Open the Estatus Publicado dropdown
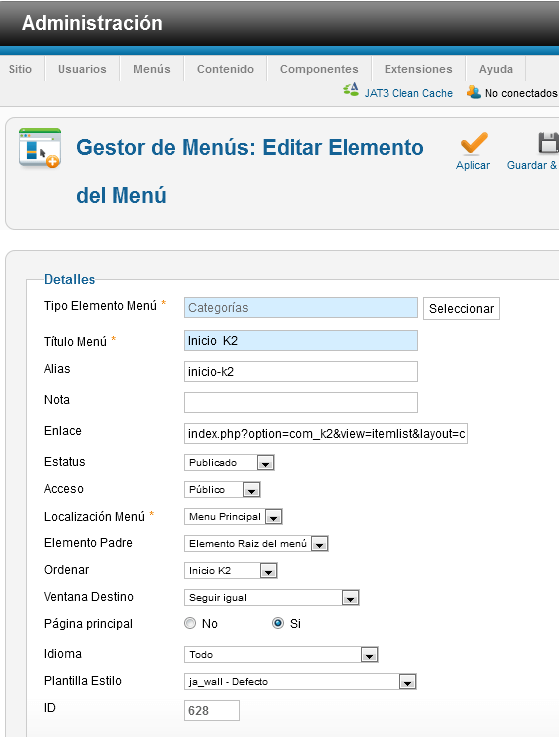Viewport: 559px width, 737px height. coord(229,463)
